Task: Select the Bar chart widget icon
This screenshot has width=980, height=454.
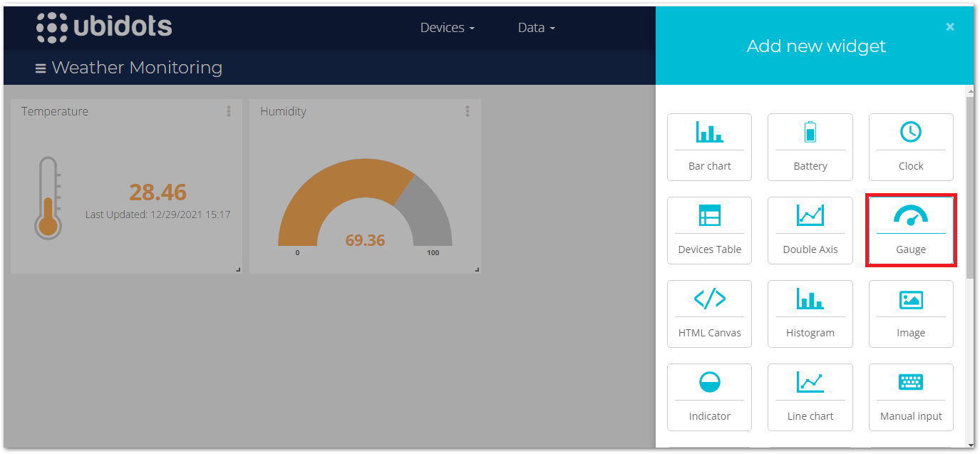Action: pos(709,133)
